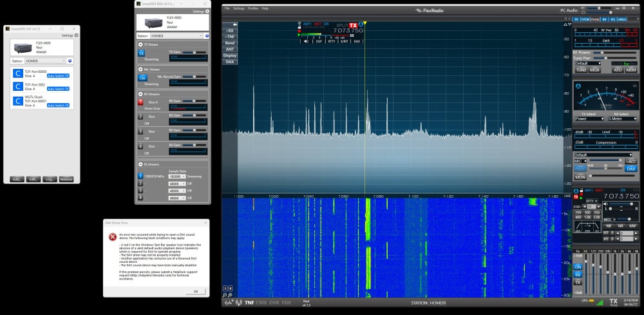Screen dimensions: 644x315
Task: Open DSP tab on slice flag
Action: pos(319,41)
